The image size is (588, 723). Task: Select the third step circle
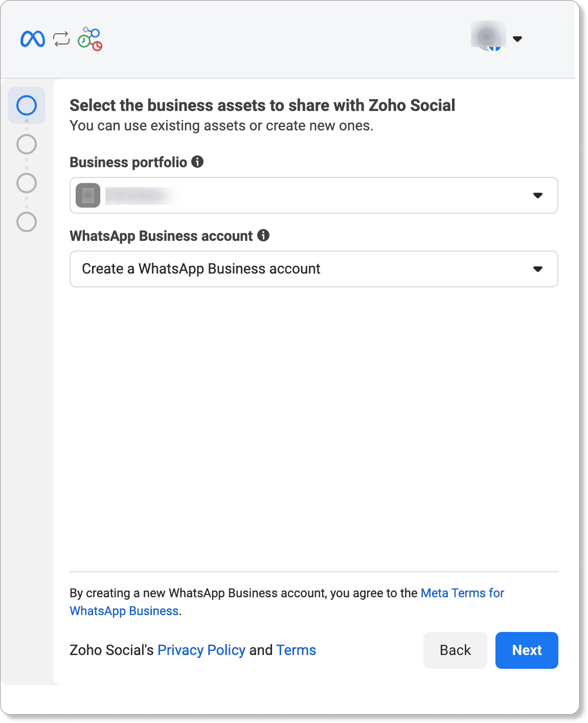click(27, 183)
